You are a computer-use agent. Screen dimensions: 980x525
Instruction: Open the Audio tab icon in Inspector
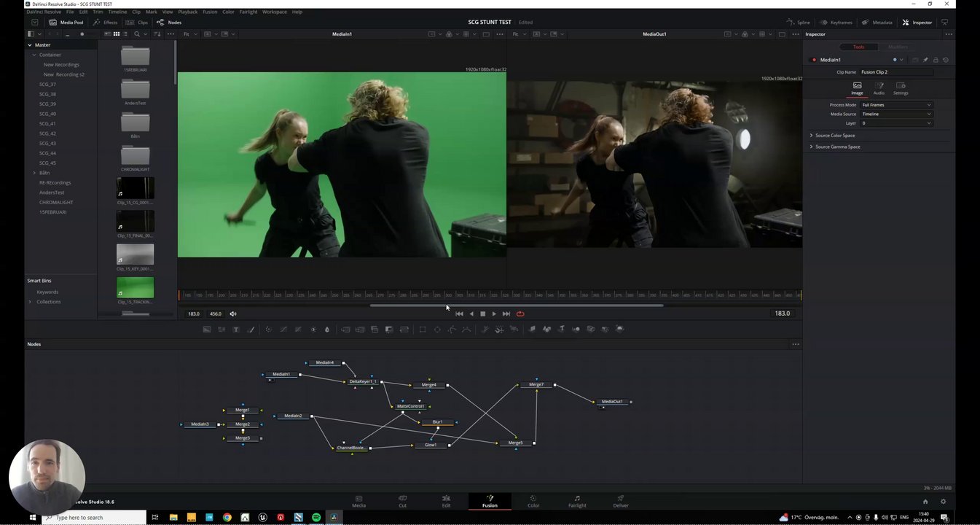(x=879, y=87)
